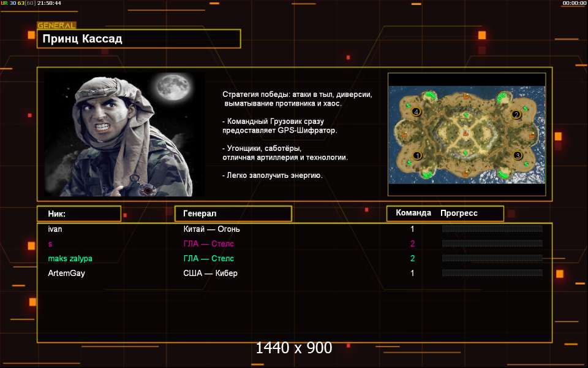Click start position 2 marker on minimap
The height and width of the screenshot is (368, 588).
coord(516,114)
